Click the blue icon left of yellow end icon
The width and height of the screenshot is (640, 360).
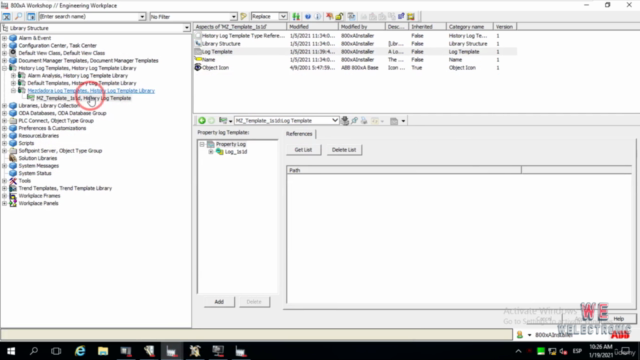[x=401, y=17]
